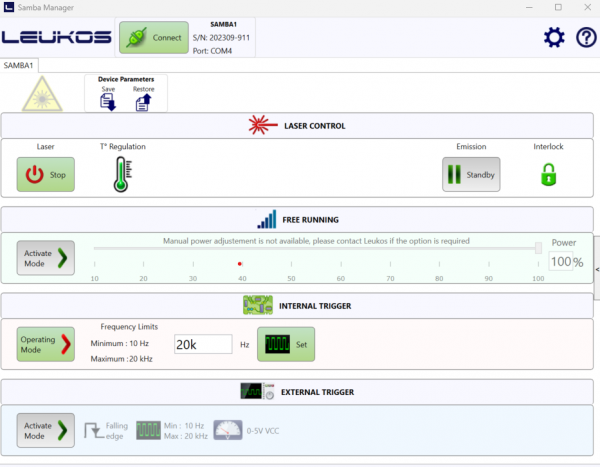This screenshot has height=467, width=600.
Task: Click the INTERNAL TRIGGER header
Action: coord(315,306)
